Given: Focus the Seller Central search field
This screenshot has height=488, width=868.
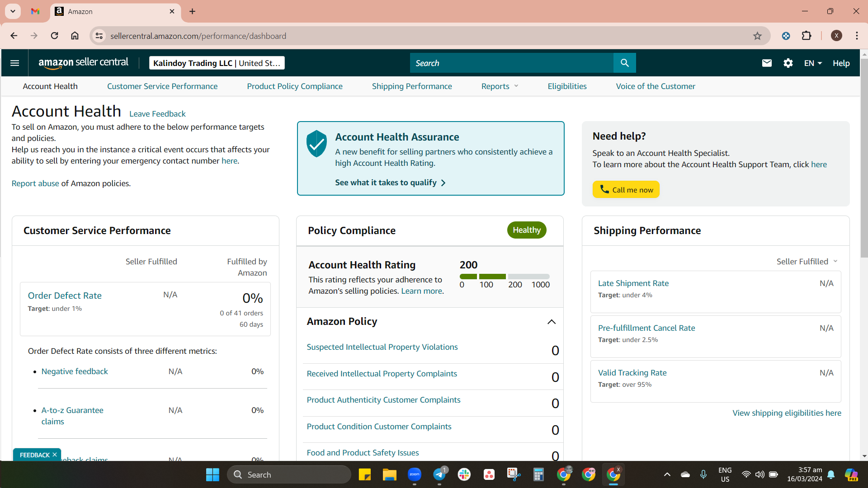Looking at the screenshot, I should point(512,63).
